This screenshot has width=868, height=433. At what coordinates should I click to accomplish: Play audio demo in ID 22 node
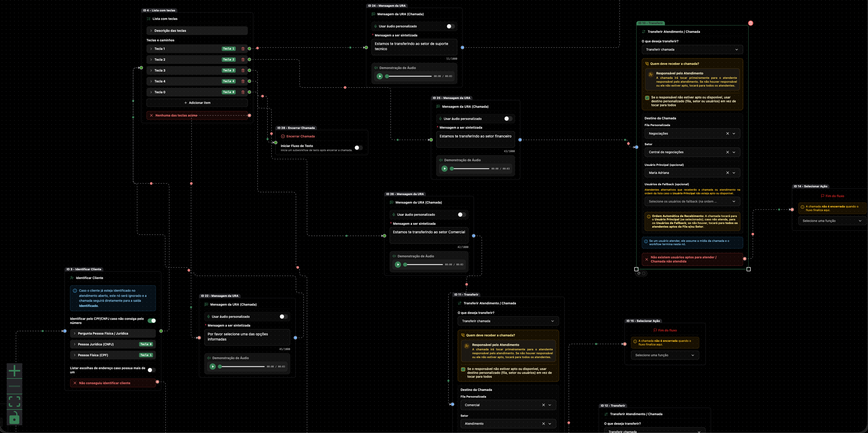click(x=213, y=367)
